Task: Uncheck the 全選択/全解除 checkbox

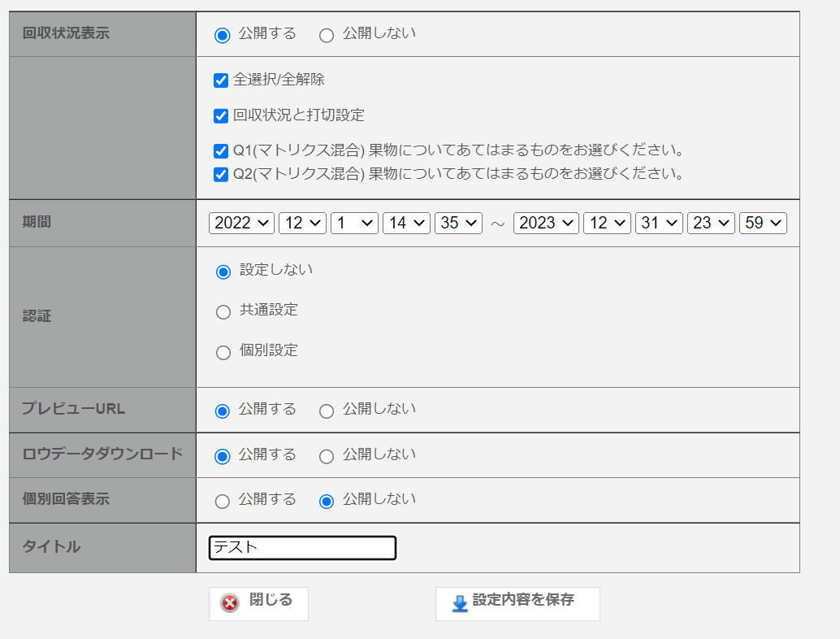Action: (221, 80)
